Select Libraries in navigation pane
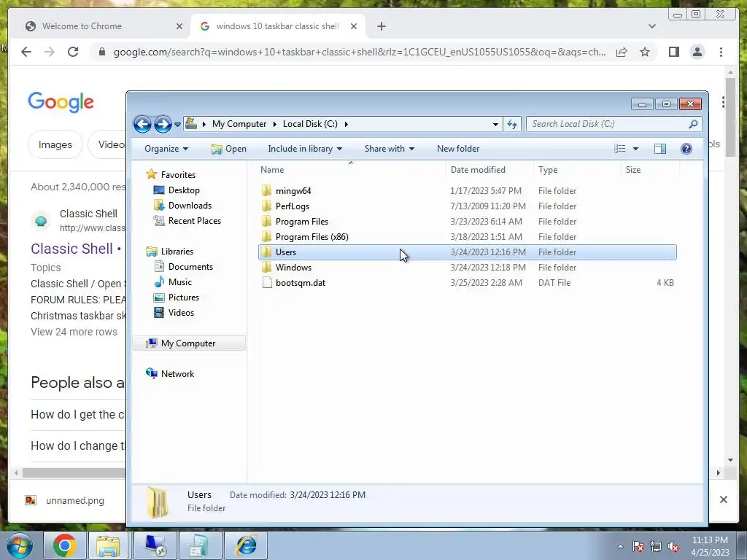 tap(177, 252)
